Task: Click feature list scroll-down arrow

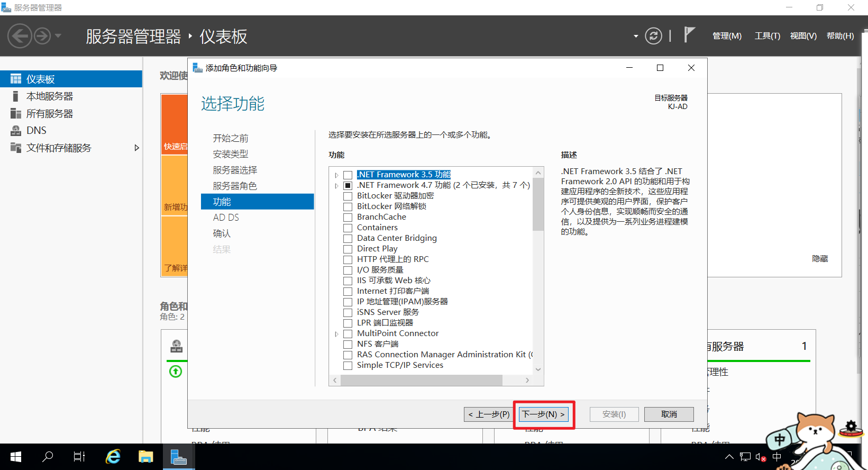Action: 538,369
